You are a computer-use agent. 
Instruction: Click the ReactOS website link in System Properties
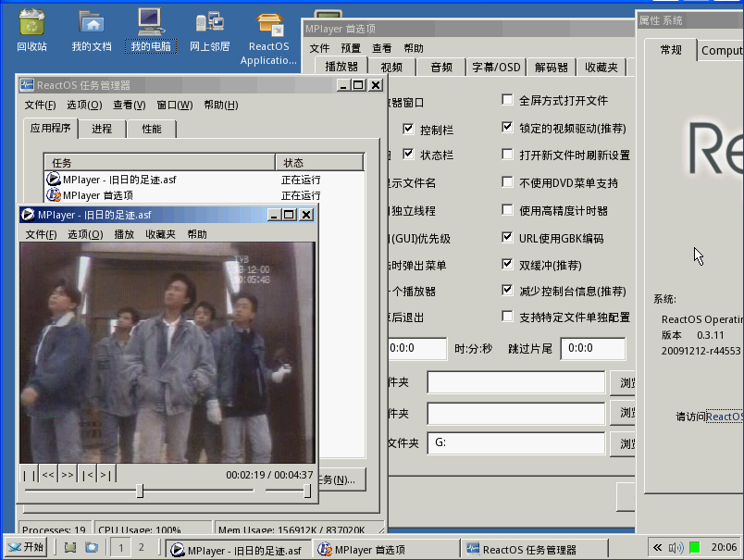click(725, 417)
